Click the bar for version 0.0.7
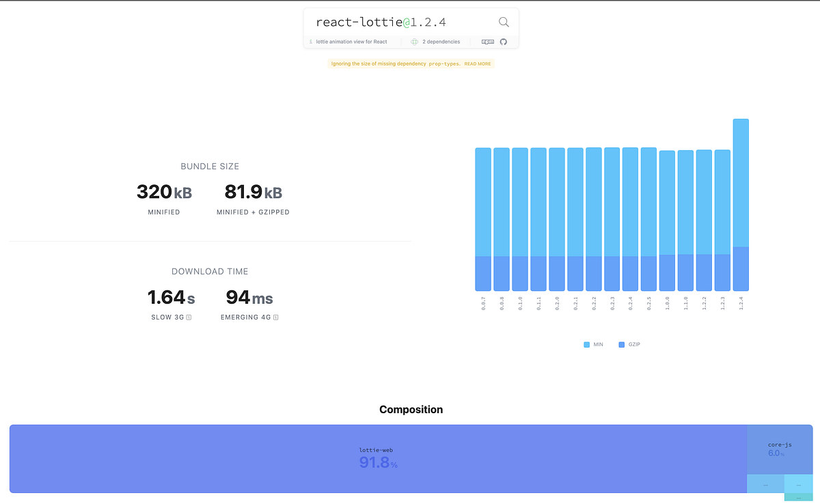This screenshot has height=504, width=820. 483,219
